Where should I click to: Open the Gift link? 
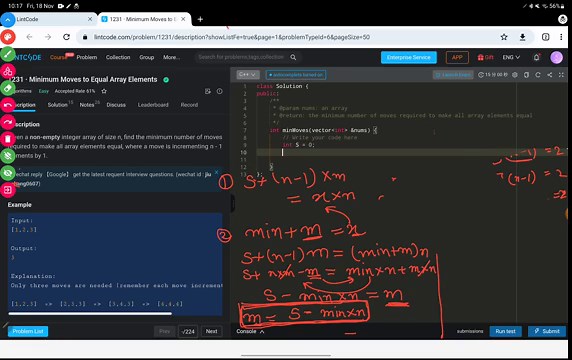click(486, 57)
